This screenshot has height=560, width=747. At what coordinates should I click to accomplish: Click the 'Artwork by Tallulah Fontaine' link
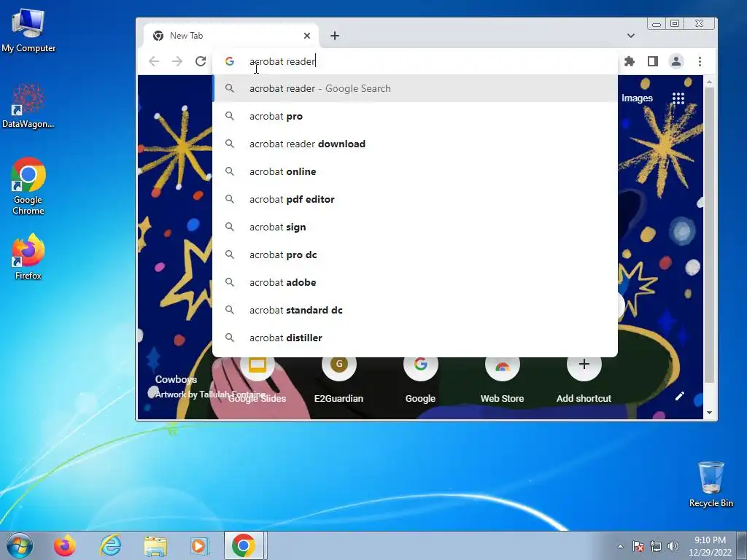click(210, 394)
